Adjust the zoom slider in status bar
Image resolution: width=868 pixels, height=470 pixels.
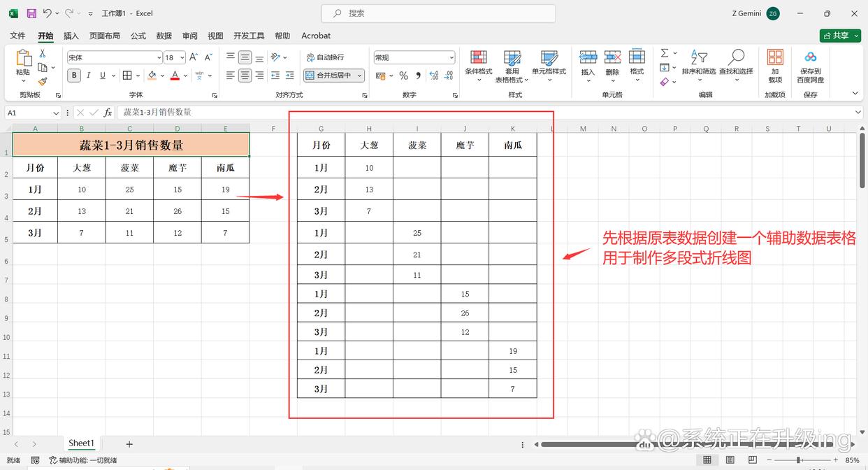pos(798,460)
